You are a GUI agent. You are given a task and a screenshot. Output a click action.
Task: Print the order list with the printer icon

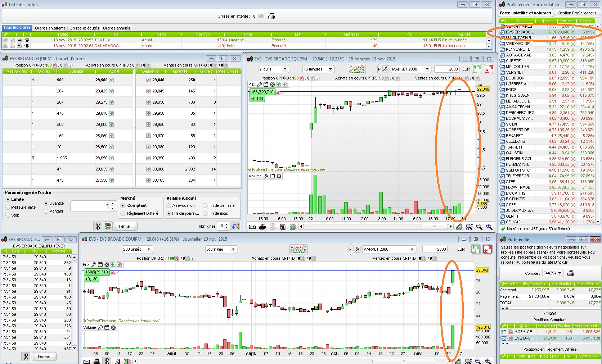pyautogui.click(x=271, y=16)
